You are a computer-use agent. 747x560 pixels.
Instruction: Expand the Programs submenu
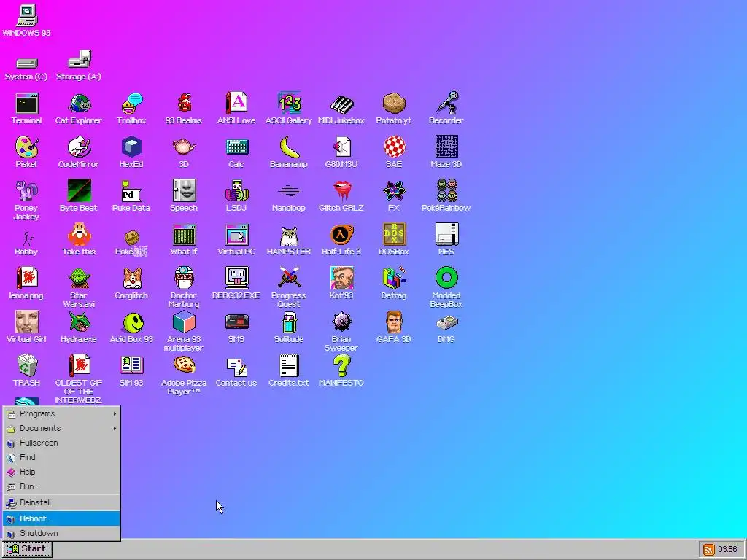tap(61, 414)
